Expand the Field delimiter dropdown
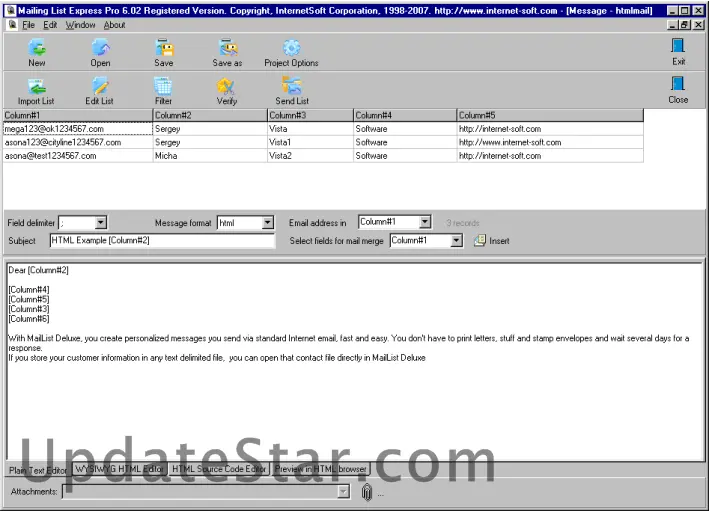710x511 pixels. pyautogui.click(x=101, y=223)
